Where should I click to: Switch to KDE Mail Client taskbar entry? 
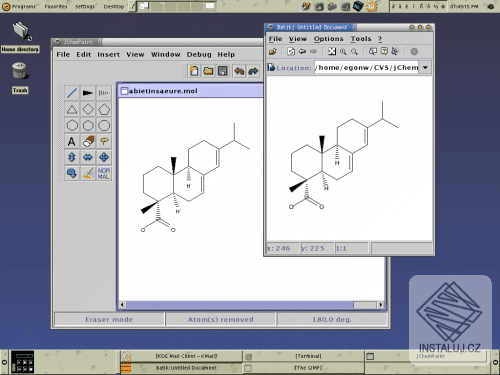click(181, 356)
